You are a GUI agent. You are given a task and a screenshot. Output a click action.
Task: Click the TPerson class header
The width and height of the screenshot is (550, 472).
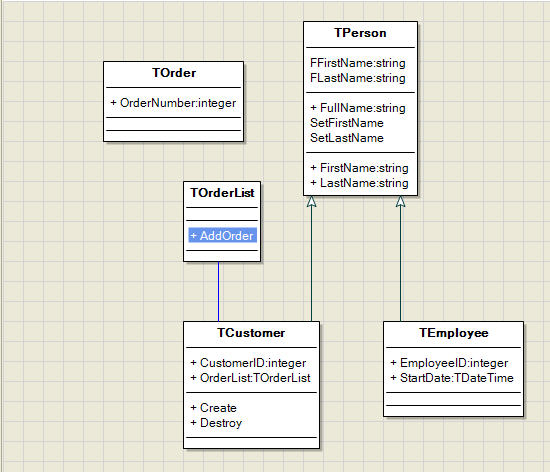[x=360, y=33]
